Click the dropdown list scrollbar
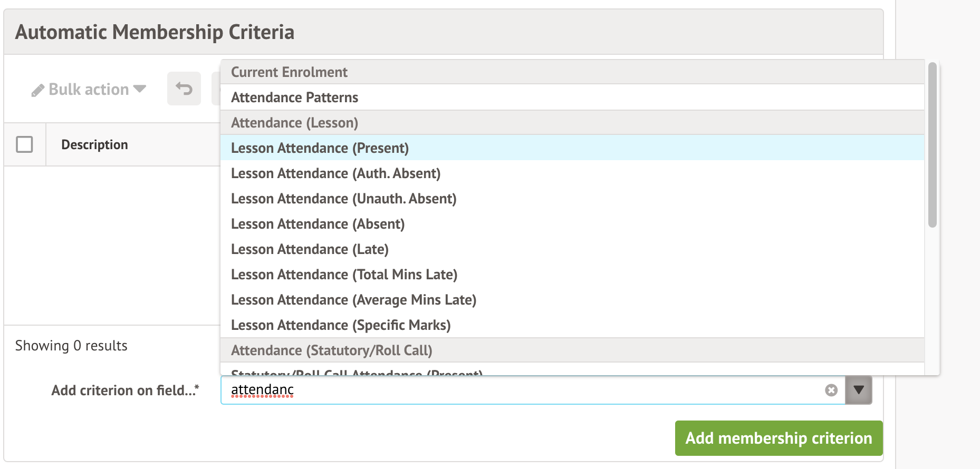The width and height of the screenshot is (980, 469). coord(932,145)
